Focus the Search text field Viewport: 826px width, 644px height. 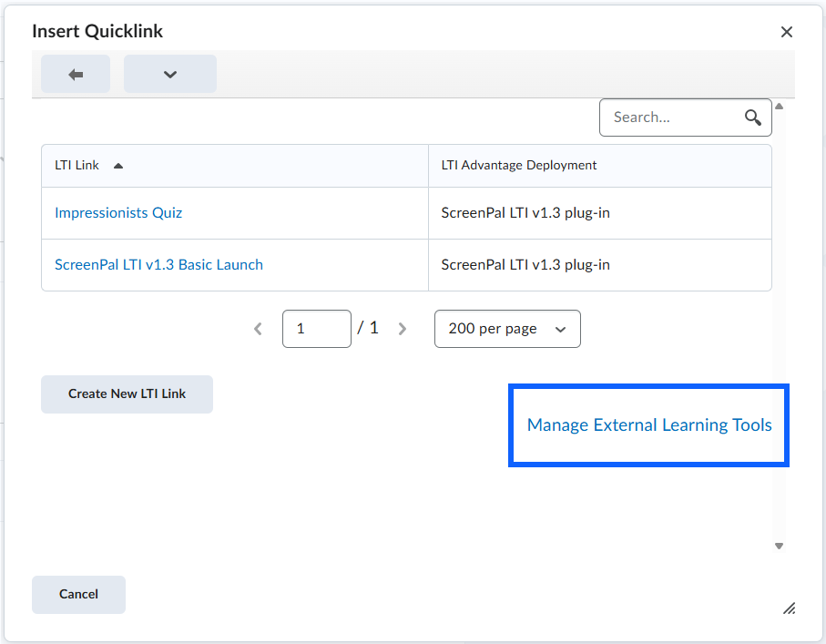pos(673,118)
